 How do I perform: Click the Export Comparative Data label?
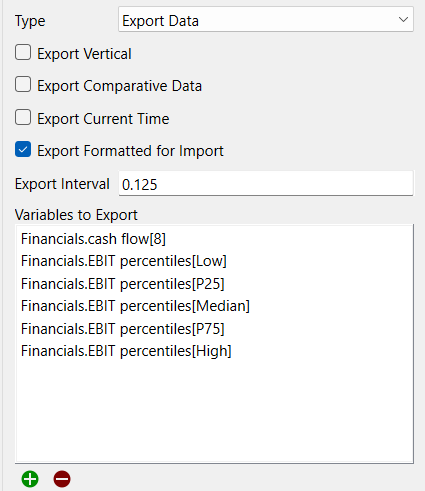coord(119,86)
